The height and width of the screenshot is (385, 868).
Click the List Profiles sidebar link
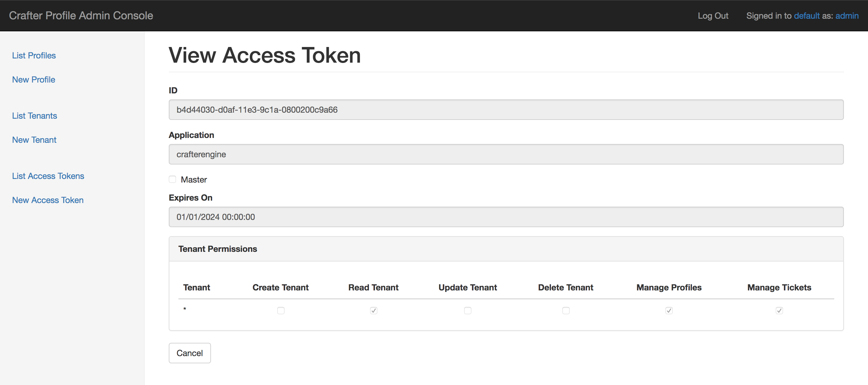click(x=34, y=55)
